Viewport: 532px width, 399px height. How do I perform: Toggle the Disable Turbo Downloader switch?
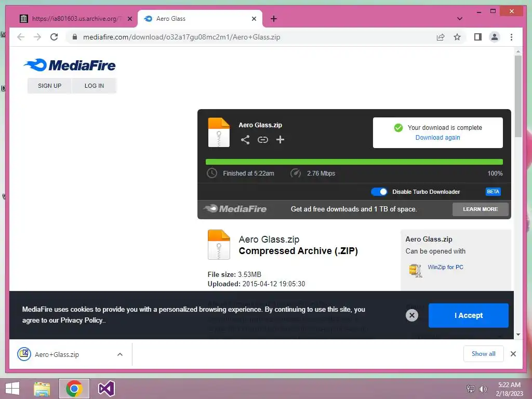point(379,192)
